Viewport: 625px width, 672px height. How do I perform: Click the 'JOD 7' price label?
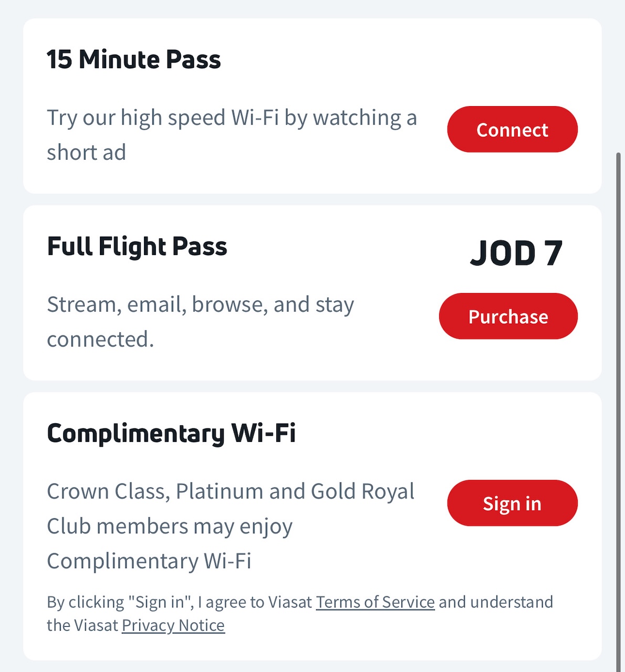point(516,254)
